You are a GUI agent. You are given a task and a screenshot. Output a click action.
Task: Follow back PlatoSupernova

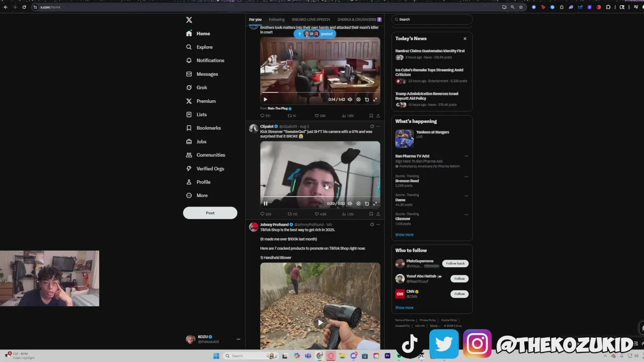(x=455, y=263)
